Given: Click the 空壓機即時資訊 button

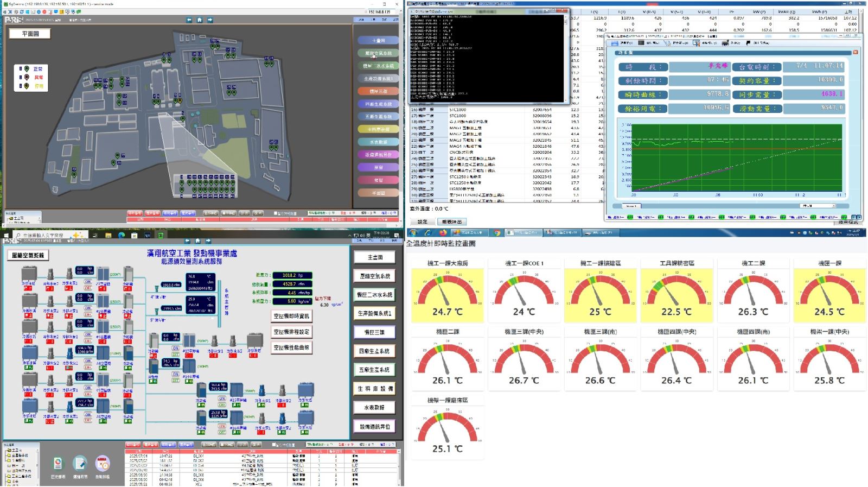Looking at the screenshot, I should point(291,316).
